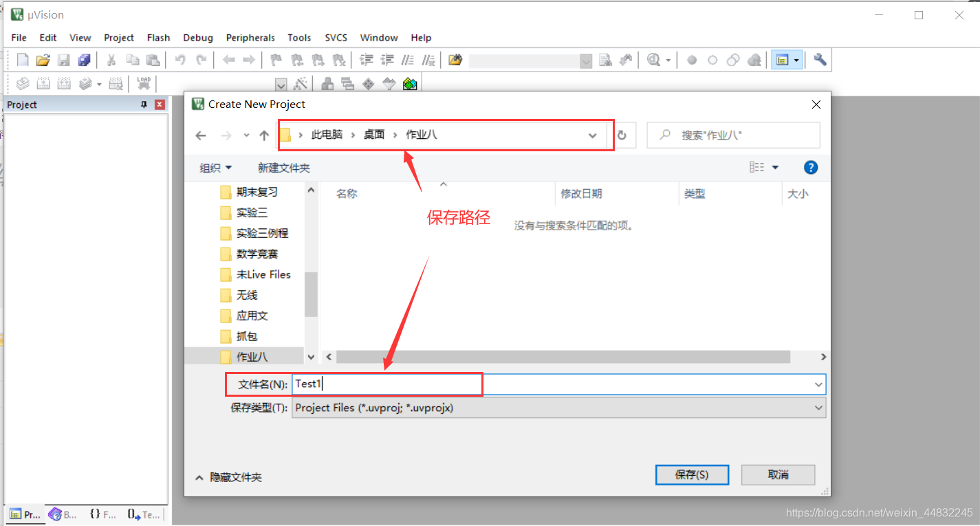Screen dimensions: 980x526
Task: Click the Save All toolbar icon
Action: pyautogui.click(x=84, y=60)
